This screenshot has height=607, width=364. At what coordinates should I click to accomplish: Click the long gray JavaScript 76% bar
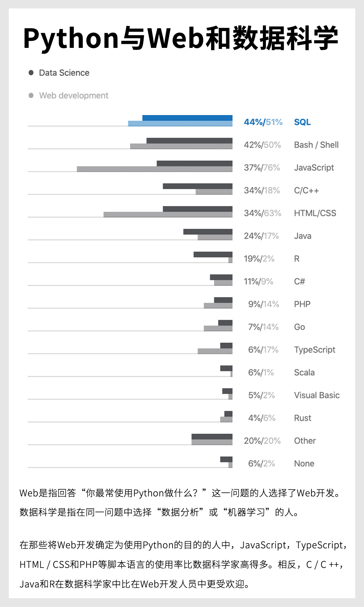click(x=155, y=169)
